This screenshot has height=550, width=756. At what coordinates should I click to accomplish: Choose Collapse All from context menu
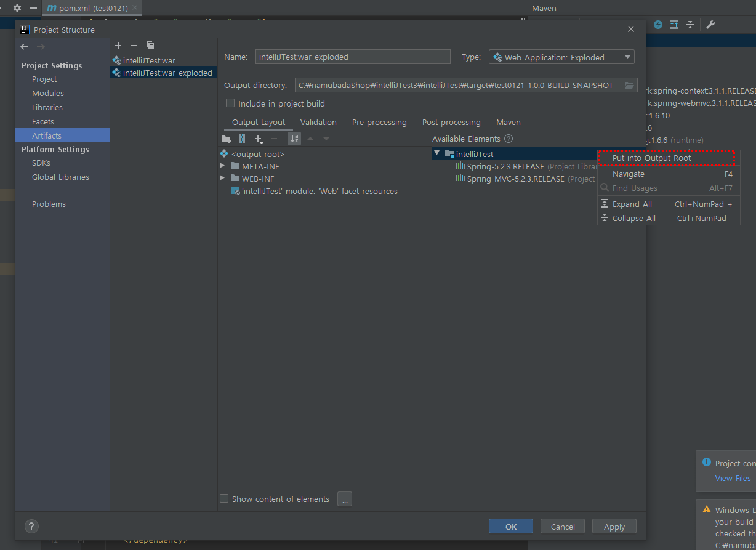pyautogui.click(x=669, y=218)
